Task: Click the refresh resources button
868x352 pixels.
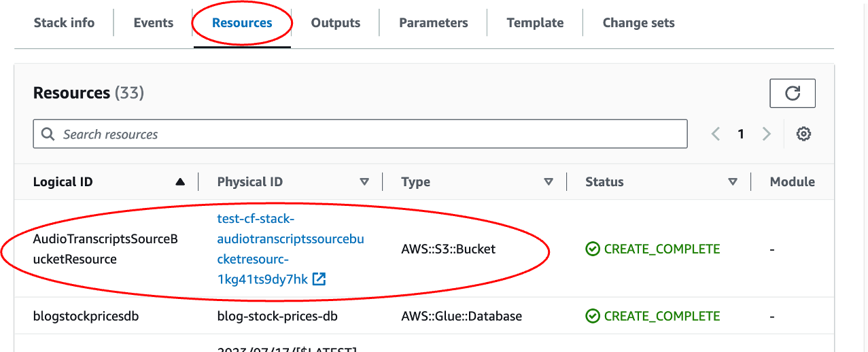Action: pos(792,93)
